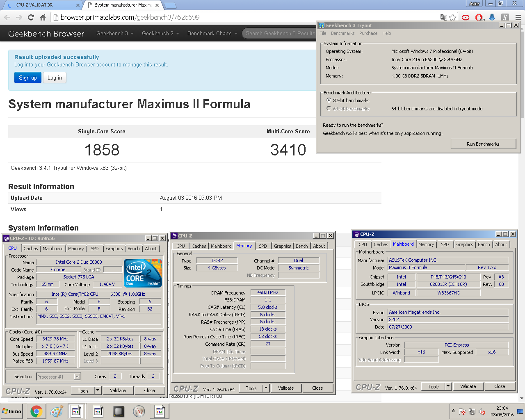
Task: Click the BIOS version value 2202
Action: click(448, 320)
